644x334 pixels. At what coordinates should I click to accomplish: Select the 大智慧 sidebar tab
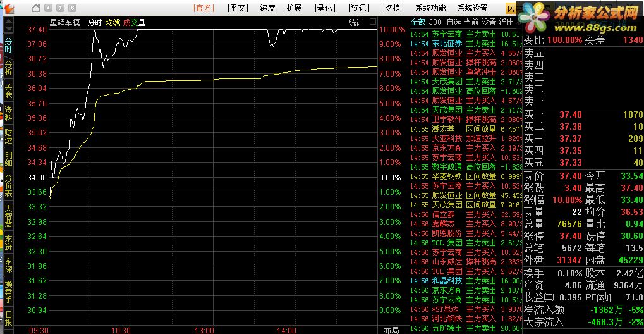tap(9, 217)
